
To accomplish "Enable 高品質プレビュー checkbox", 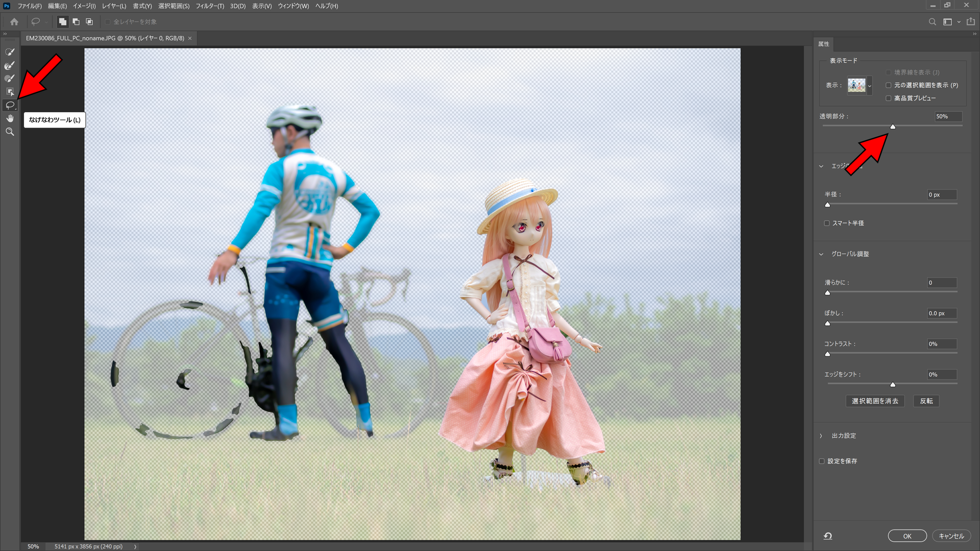I will (889, 98).
